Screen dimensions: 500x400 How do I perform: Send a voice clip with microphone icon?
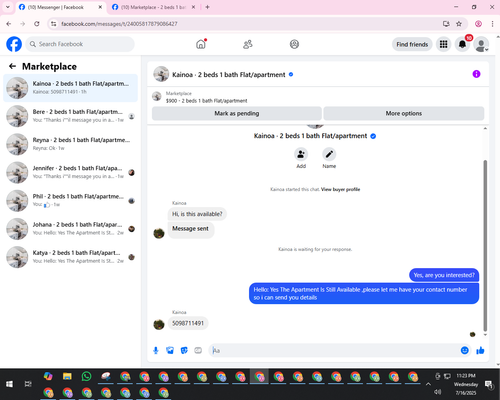pos(156,350)
